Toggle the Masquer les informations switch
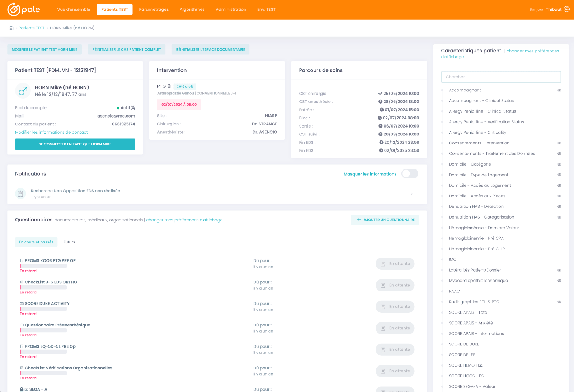This screenshot has width=574, height=392. click(x=409, y=174)
